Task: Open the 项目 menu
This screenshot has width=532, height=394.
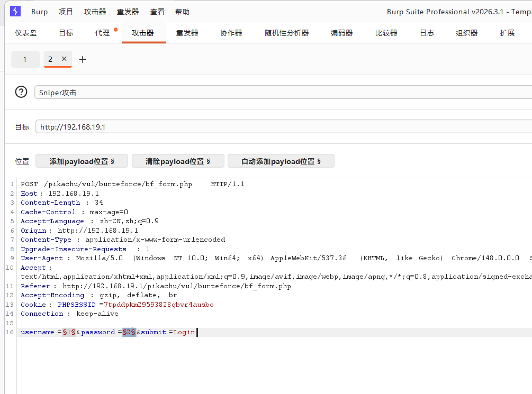Action: [66, 12]
